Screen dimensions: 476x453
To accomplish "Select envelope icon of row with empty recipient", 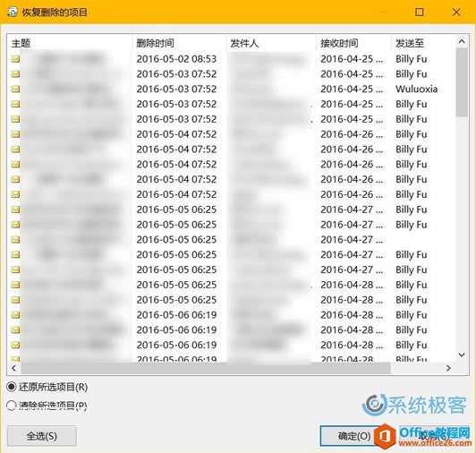I will tap(15, 239).
